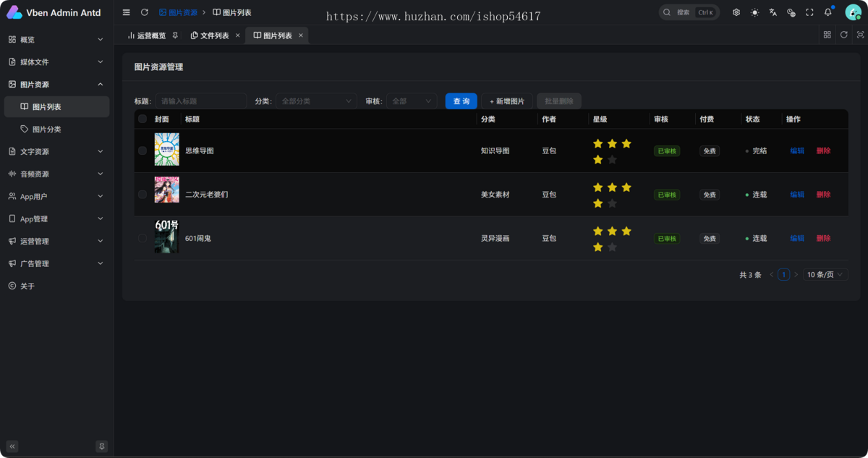Open the 10 条/页 page size dropdown
This screenshot has width=868, height=458.
pyautogui.click(x=825, y=275)
